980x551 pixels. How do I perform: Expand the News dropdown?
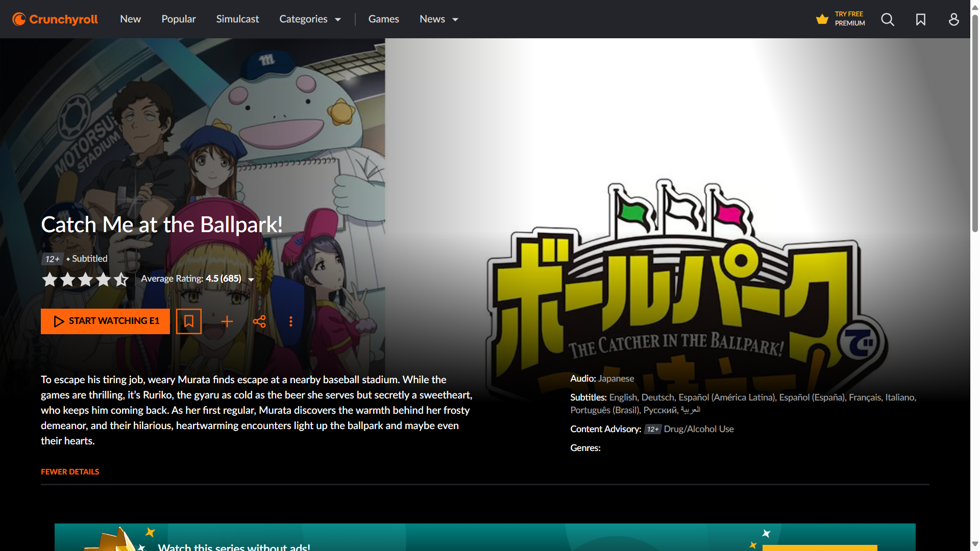pyautogui.click(x=439, y=19)
